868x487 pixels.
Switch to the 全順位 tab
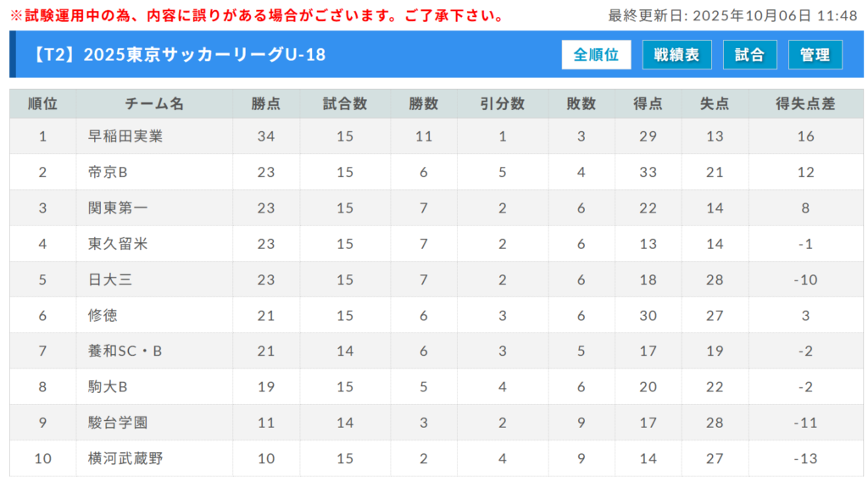click(596, 55)
